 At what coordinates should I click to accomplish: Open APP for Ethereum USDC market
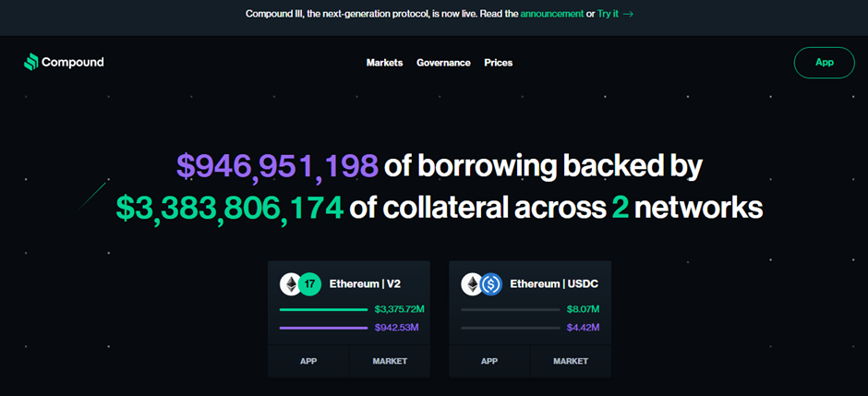pos(489,361)
